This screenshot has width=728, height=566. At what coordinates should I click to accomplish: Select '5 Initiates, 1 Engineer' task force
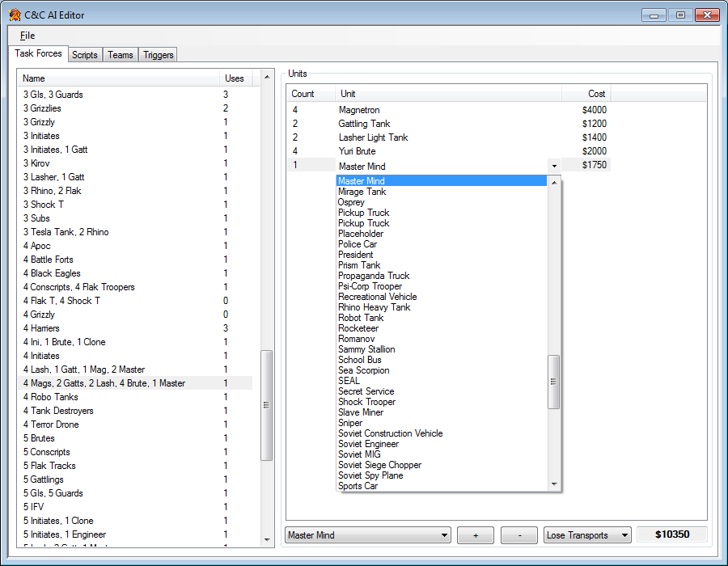[135, 534]
